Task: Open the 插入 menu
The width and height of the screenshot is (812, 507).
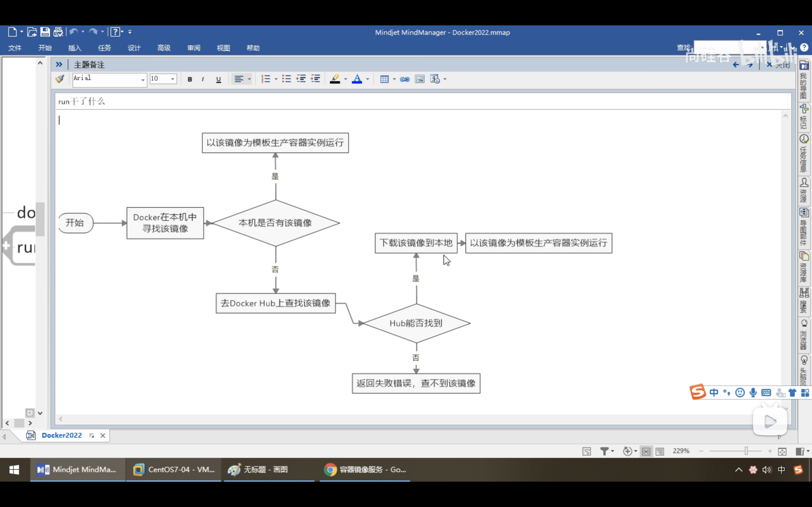Action: click(75, 48)
